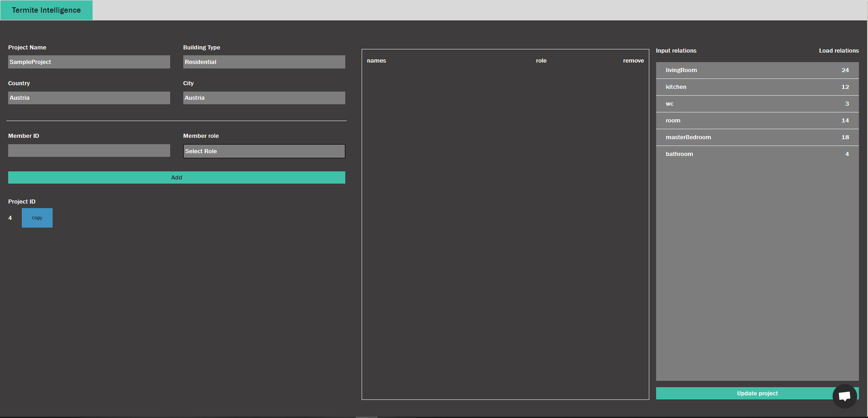Open the Select Role dropdown

coord(264,151)
